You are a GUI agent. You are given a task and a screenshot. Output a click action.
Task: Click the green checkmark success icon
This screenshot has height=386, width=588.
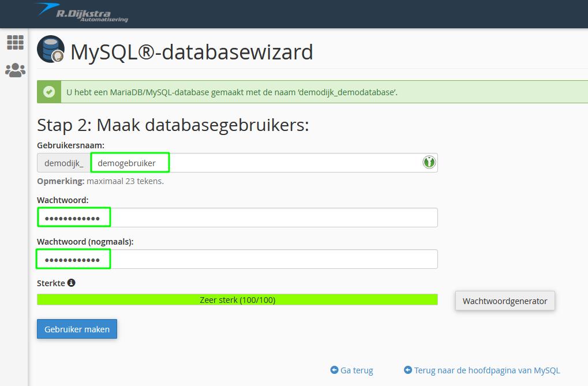[48, 92]
